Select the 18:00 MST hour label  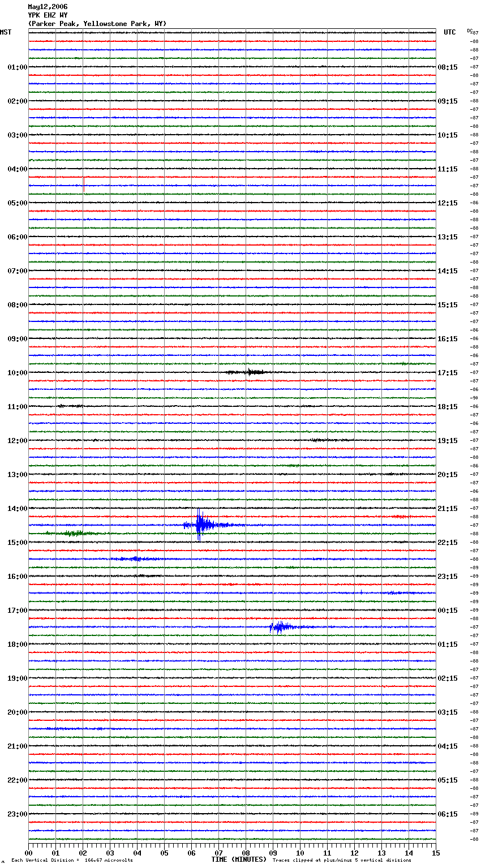(x=18, y=644)
